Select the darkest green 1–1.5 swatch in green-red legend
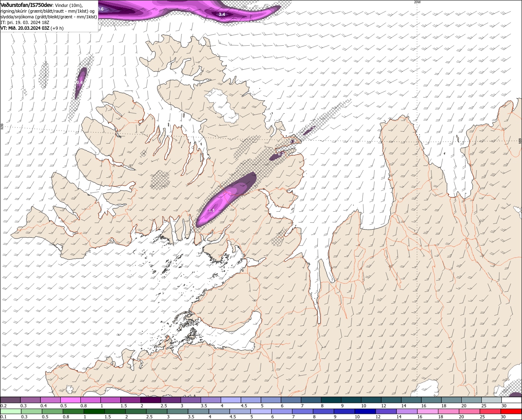This screenshot has width=522, height=420. [x=95, y=411]
